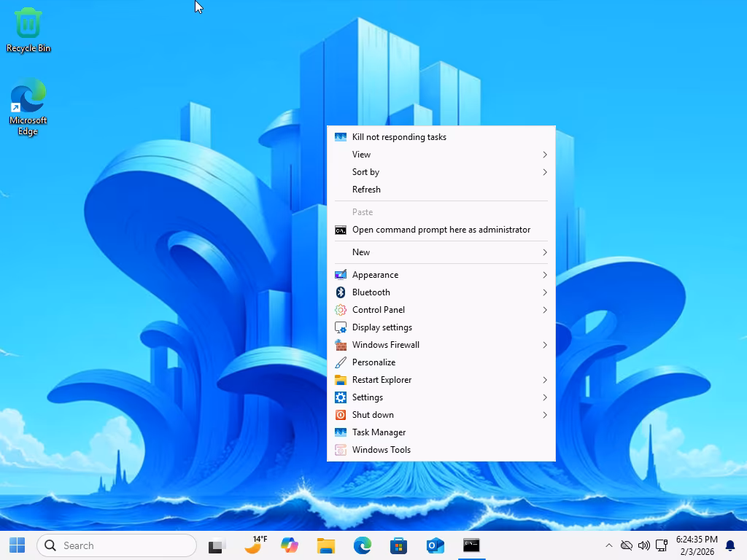The height and width of the screenshot is (560, 747).
Task: Launch Outlook from the taskbar
Action: pyautogui.click(x=436, y=545)
